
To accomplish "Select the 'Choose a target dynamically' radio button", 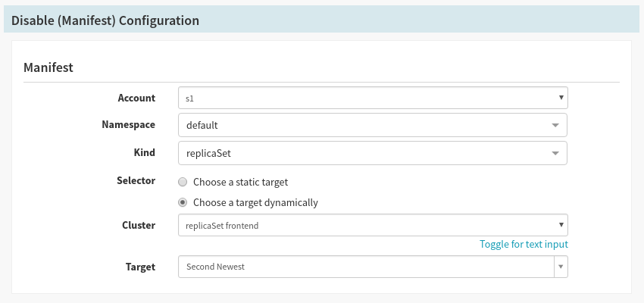I will (183, 202).
